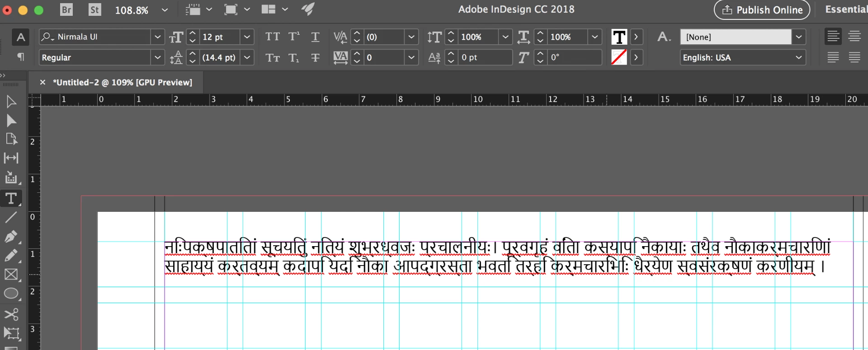Select the Pen tool
The image size is (868, 350).
(x=11, y=236)
